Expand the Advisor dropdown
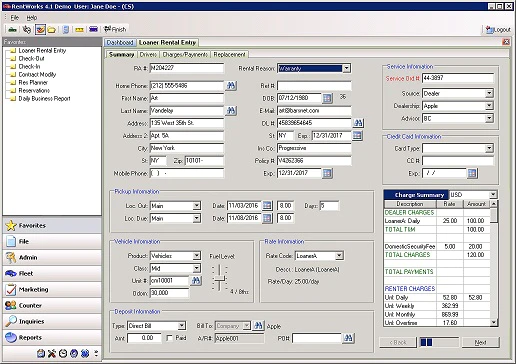This screenshot has height=364, width=516. pyautogui.click(x=489, y=118)
